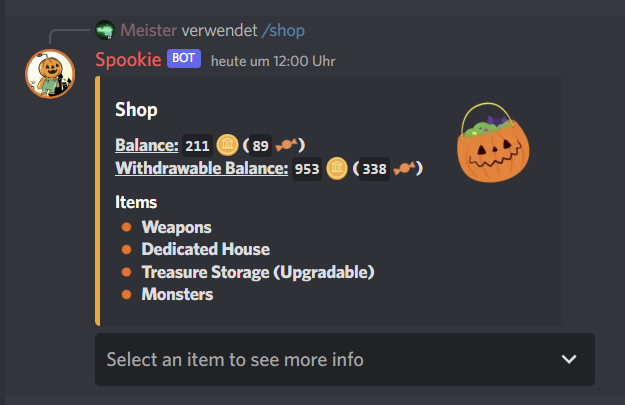Click the BOT badge next to Spookie
Screen dimensions: 625x405
(184, 59)
